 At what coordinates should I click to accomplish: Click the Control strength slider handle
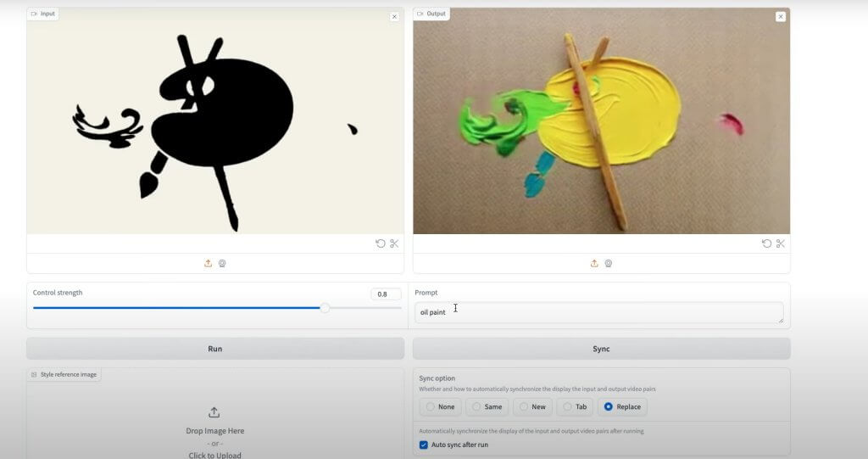coord(325,308)
